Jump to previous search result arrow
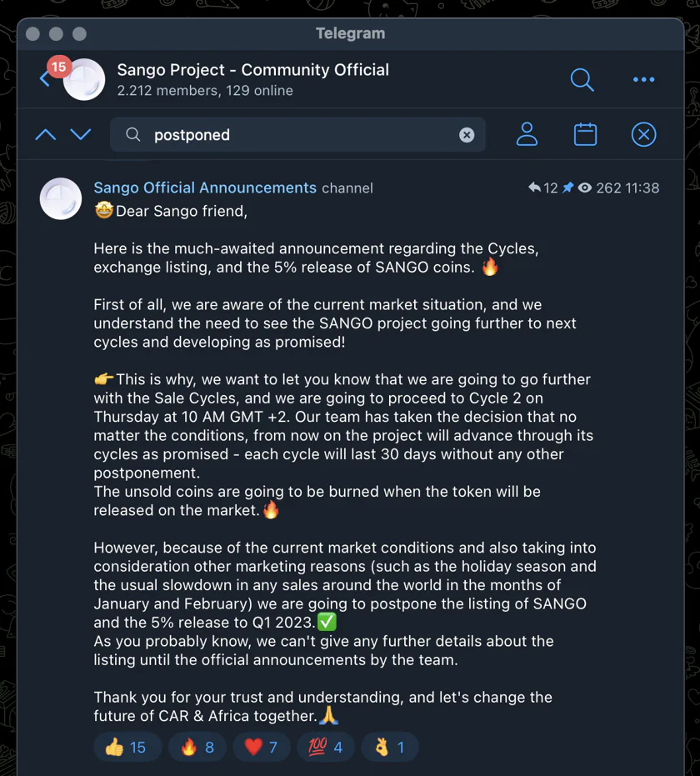700x776 pixels. [x=46, y=135]
